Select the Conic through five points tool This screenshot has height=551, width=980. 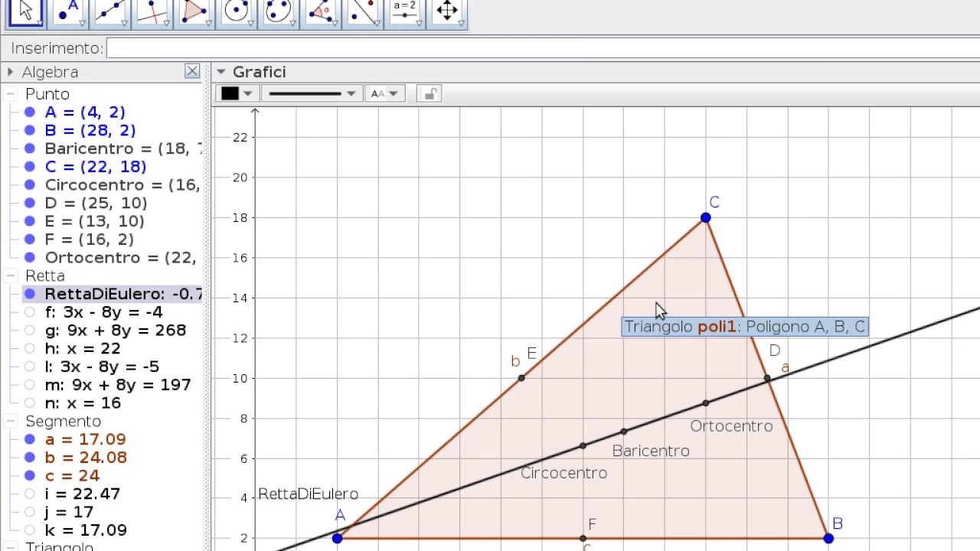(278, 11)
